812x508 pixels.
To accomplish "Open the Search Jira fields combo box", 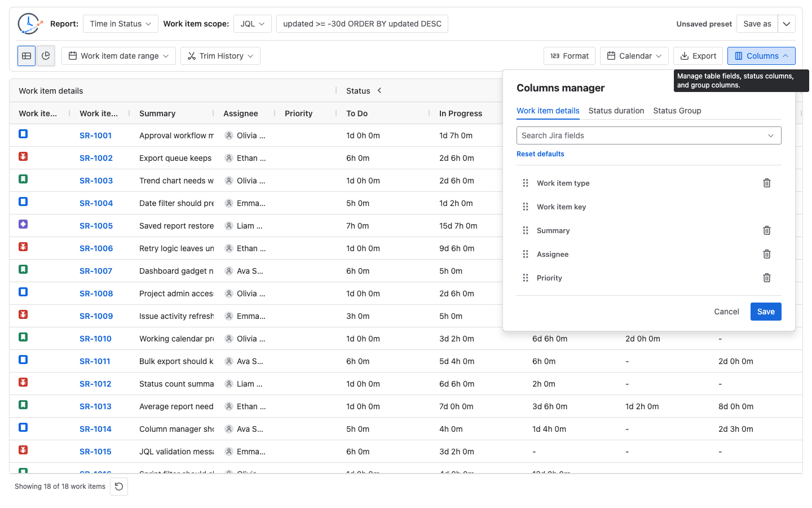I will 649,135.
